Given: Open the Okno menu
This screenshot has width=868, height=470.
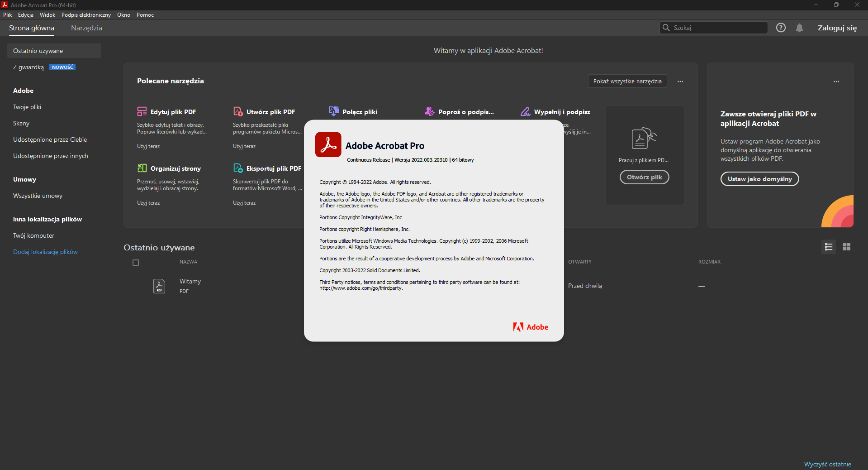Looking at the screenshot, I should (x=123, y=15).
